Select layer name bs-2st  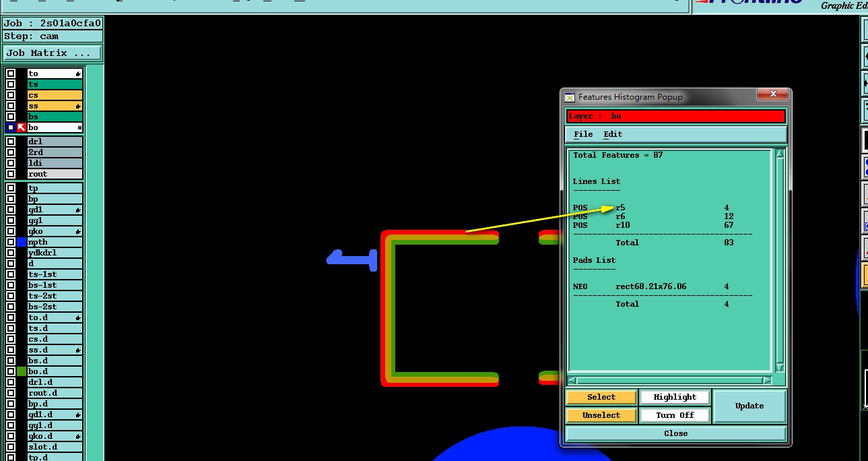(55, 307)
